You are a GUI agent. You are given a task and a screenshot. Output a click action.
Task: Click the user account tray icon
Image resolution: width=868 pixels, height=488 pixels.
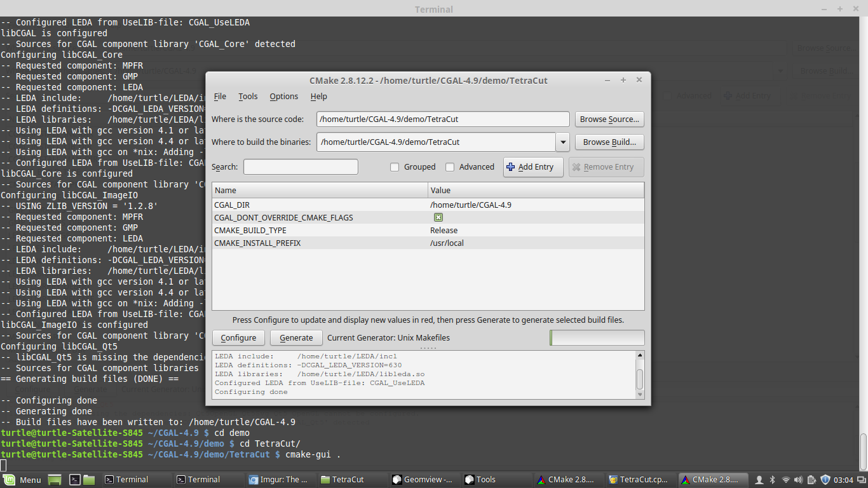pyautogui.click(x=759, y=480)
